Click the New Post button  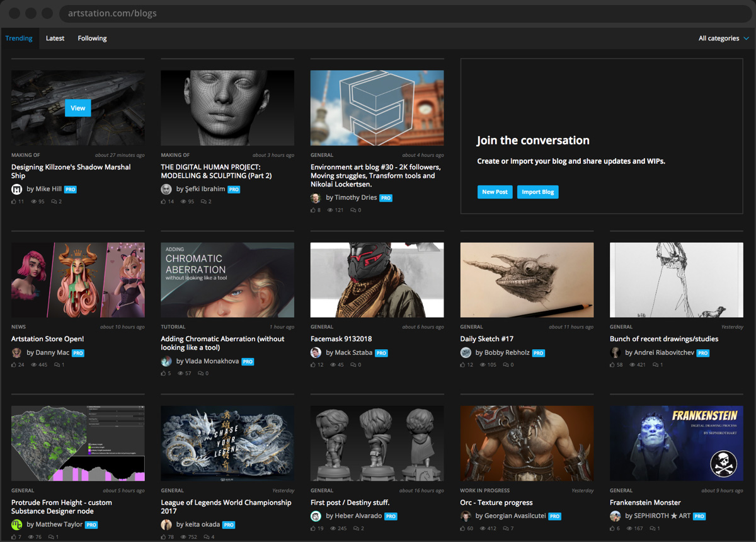[495, 192]
